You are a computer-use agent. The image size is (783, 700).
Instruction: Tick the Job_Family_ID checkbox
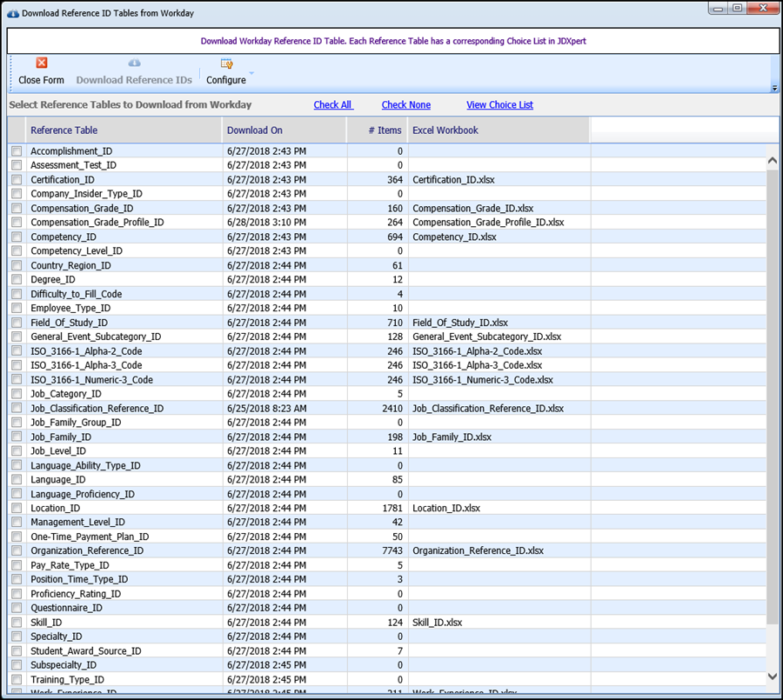pyautogui.click(x=17, y=437)
